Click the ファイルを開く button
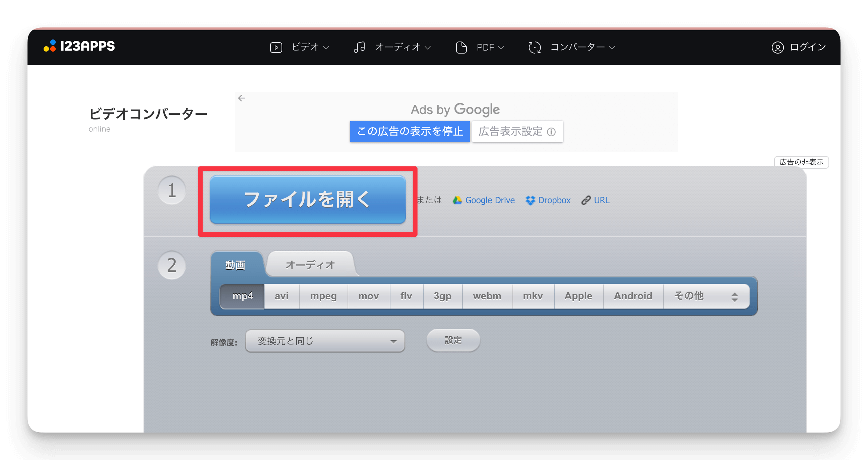The image size is (868, 460). pos(308,200)
